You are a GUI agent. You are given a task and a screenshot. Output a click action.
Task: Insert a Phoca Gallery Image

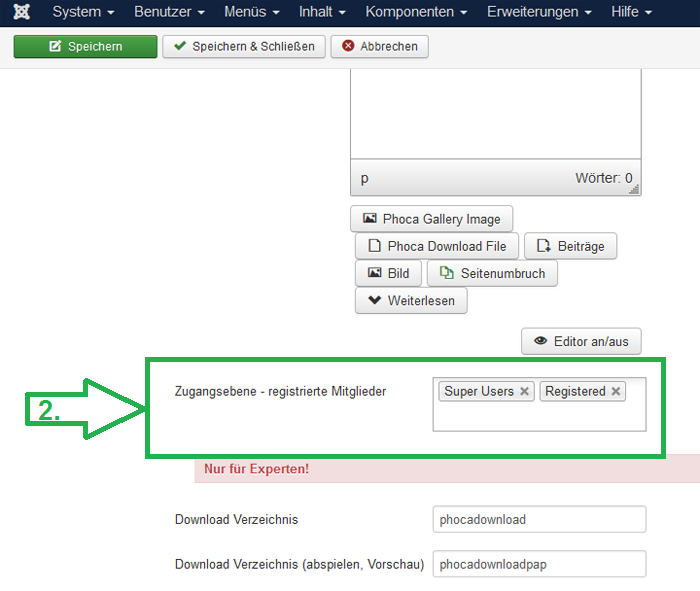(432, 219)
